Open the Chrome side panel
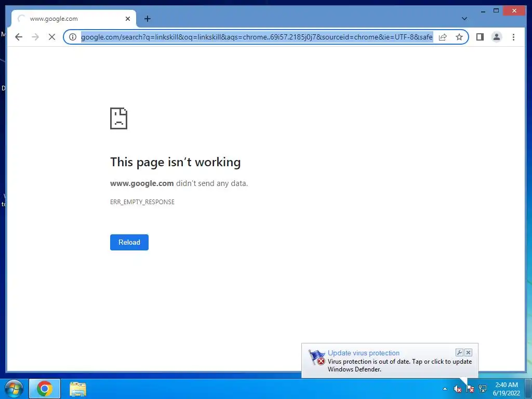532x399 pixels. (x=480, y=37)
